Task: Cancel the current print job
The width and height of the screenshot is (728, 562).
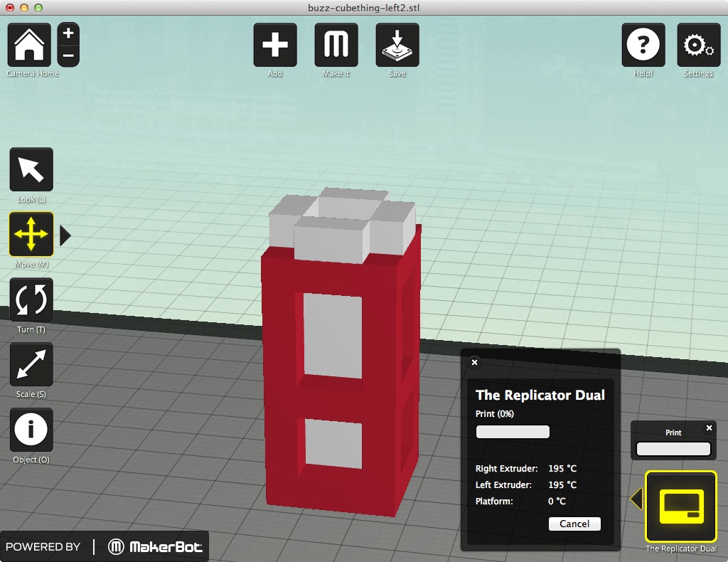Action: point(574,524)
